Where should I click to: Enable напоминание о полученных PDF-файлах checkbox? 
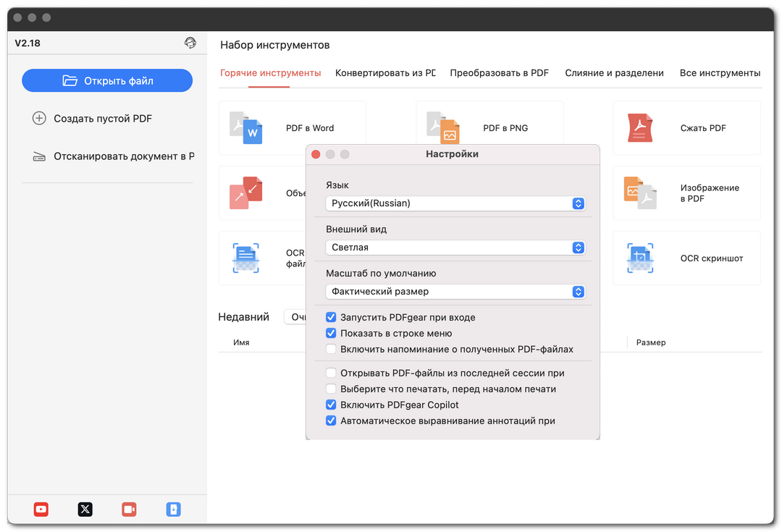pyautogui.click(x=331, y=349)
